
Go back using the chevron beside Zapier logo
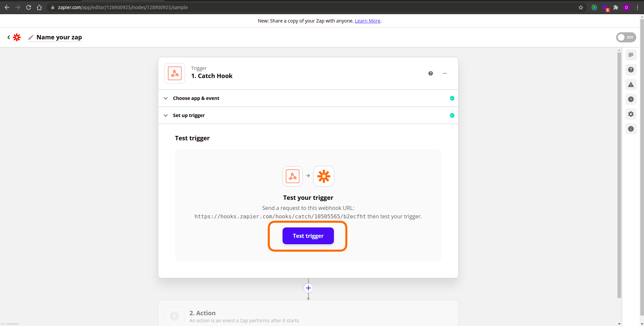pyautogui.click(x=9, y=37)
